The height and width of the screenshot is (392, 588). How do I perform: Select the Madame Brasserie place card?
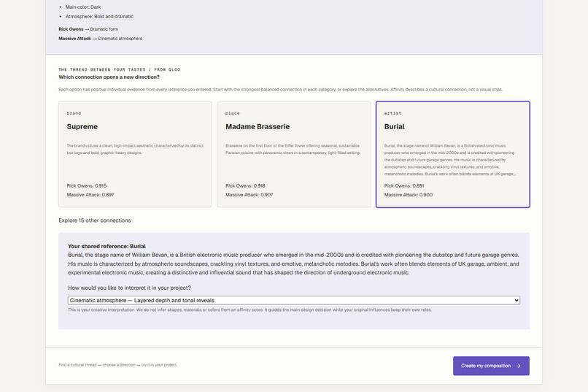pyautogui.click(x=293, y=154)
